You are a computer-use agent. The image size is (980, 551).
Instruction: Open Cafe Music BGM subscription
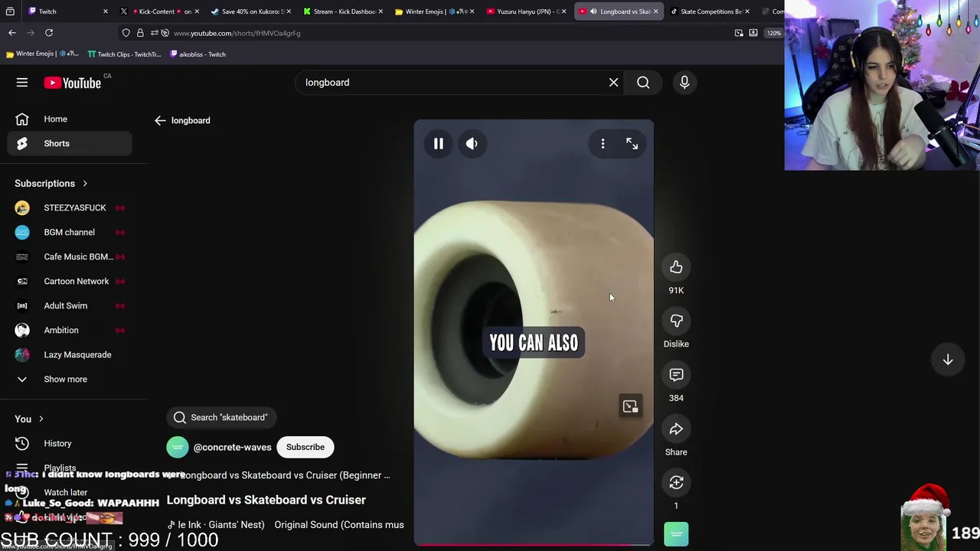[x=70, y=257]
